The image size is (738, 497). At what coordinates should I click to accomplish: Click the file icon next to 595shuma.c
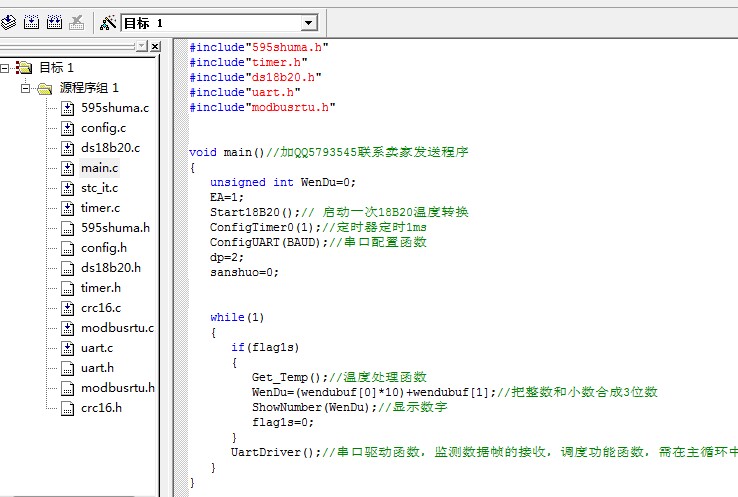tap(67, 109)
